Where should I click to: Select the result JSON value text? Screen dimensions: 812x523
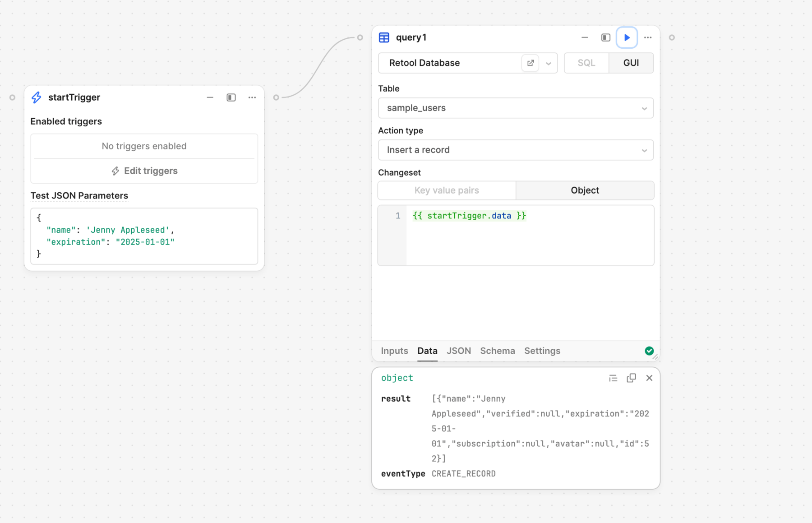(x=540, y=429)
